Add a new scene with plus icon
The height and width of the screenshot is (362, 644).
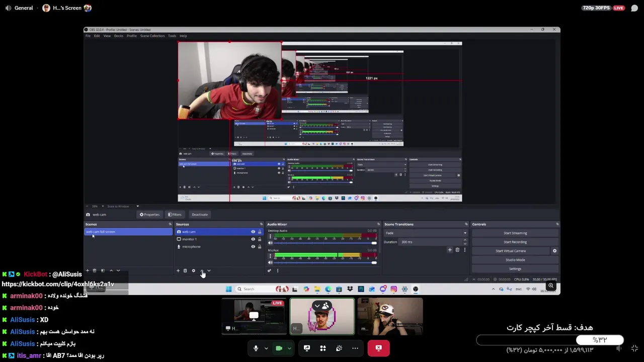click(87, 270)
